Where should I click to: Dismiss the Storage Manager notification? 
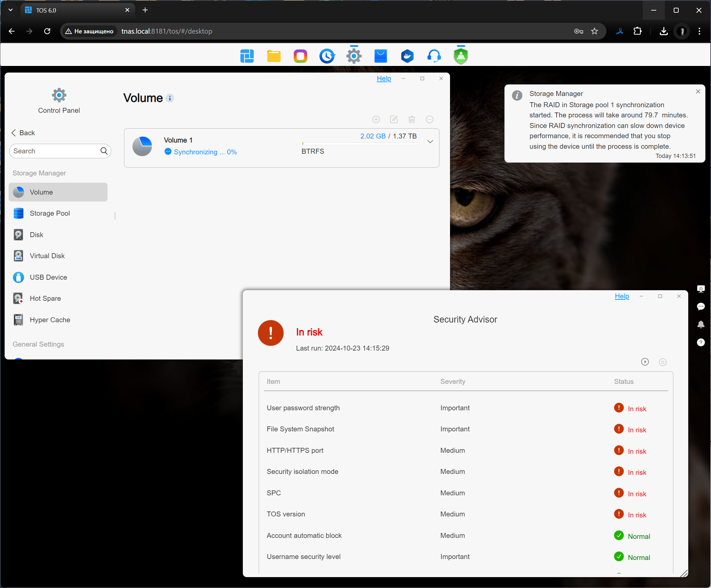pos(698,91)
